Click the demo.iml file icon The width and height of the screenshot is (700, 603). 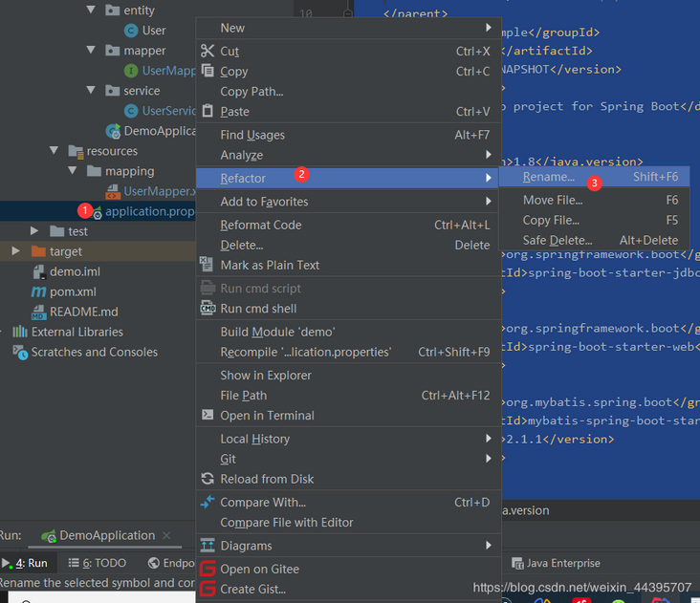(39, 271)
